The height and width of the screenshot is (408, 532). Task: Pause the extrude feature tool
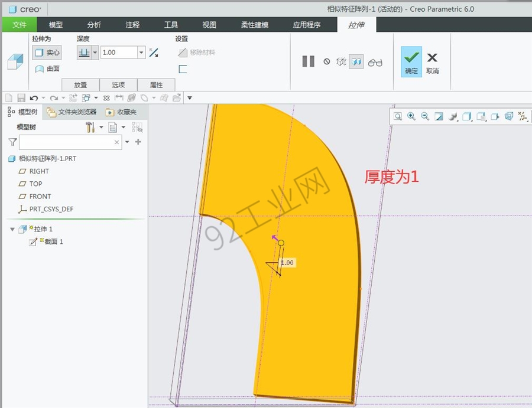click(x=308, y=61)
